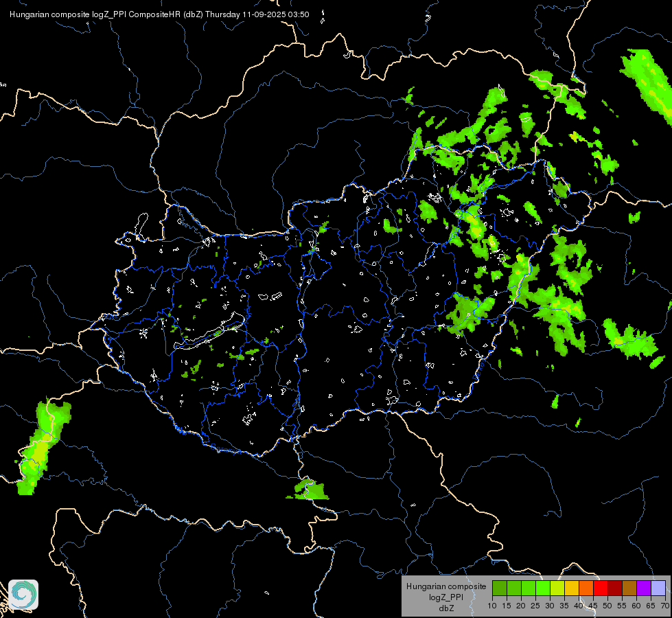Click the legend scale value '40'
This screenshot has width=672, height=618.
click(579, 606)
